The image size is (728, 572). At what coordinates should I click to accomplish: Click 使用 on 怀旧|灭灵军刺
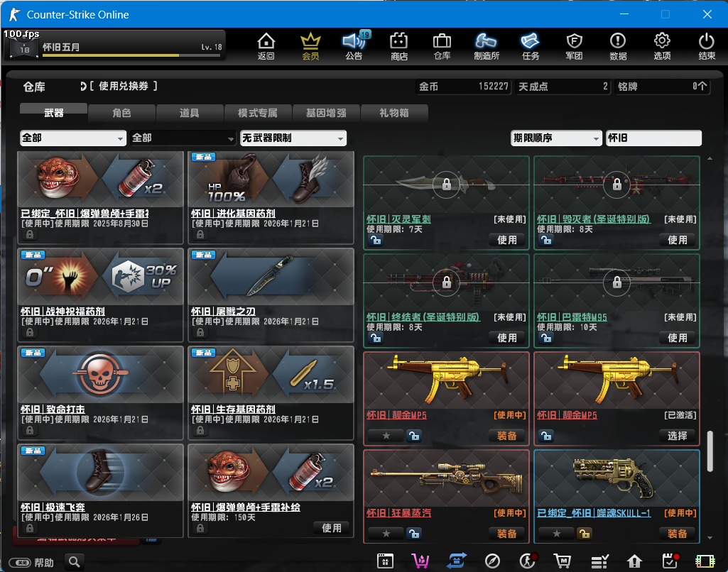coord(507,240)
